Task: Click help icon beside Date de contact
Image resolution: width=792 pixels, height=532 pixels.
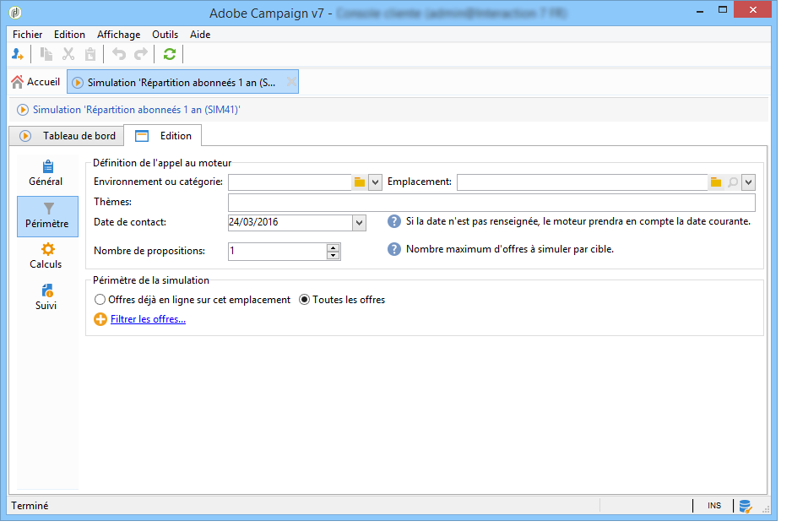Action: [x=394, y=221]
